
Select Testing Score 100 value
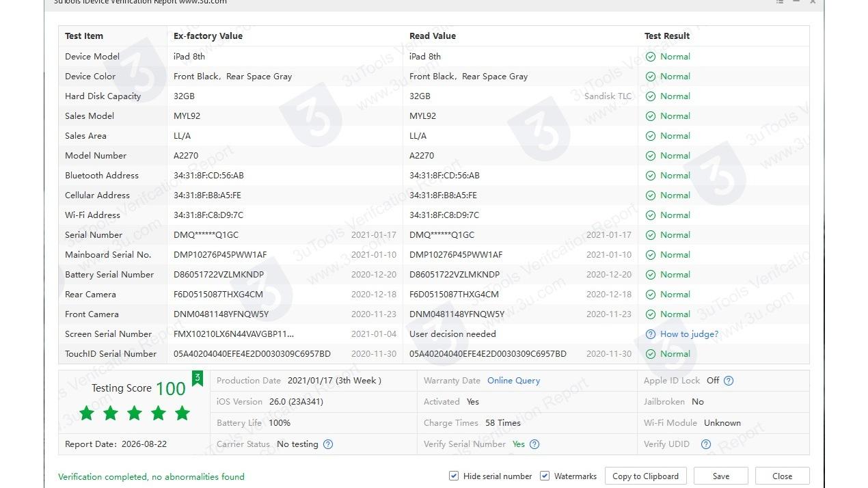pos(171,388)
